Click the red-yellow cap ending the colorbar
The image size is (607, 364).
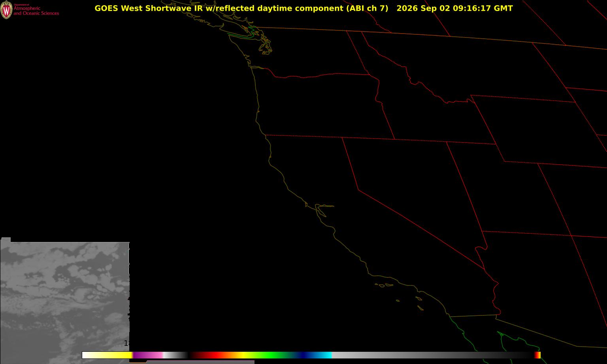[x=537, y=355]
